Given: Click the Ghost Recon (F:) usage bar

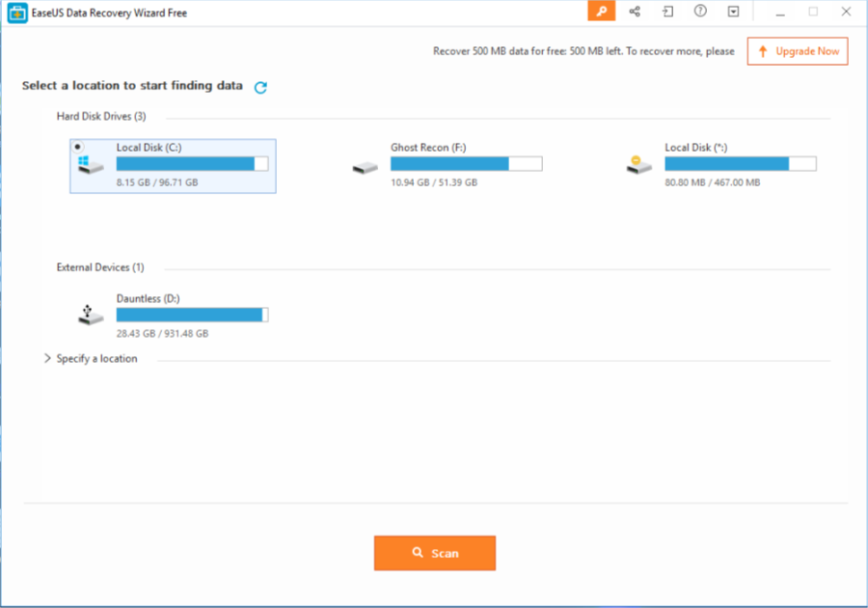Looking at the screenshot, I should tap(466, 163).
